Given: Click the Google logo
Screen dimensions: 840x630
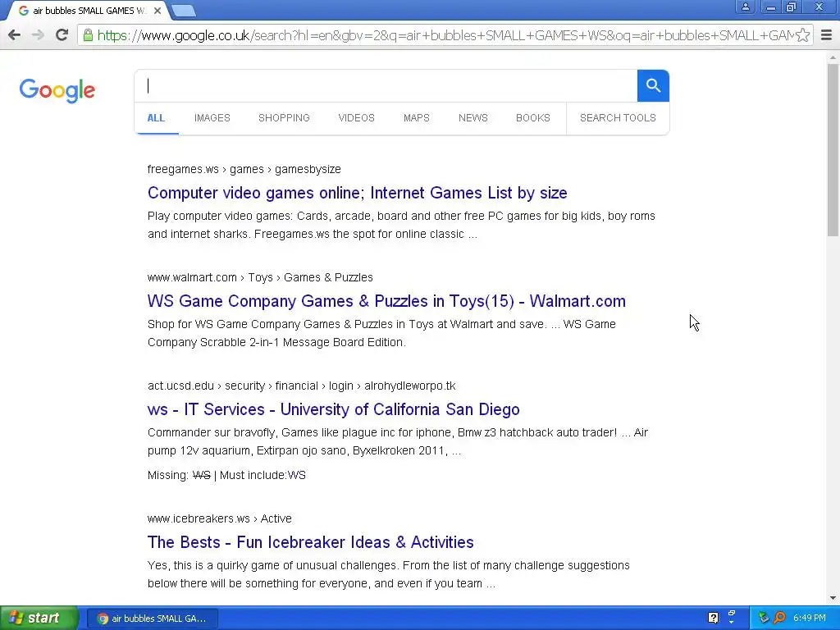Looking at the screenshot, I should tap(57, 90).
